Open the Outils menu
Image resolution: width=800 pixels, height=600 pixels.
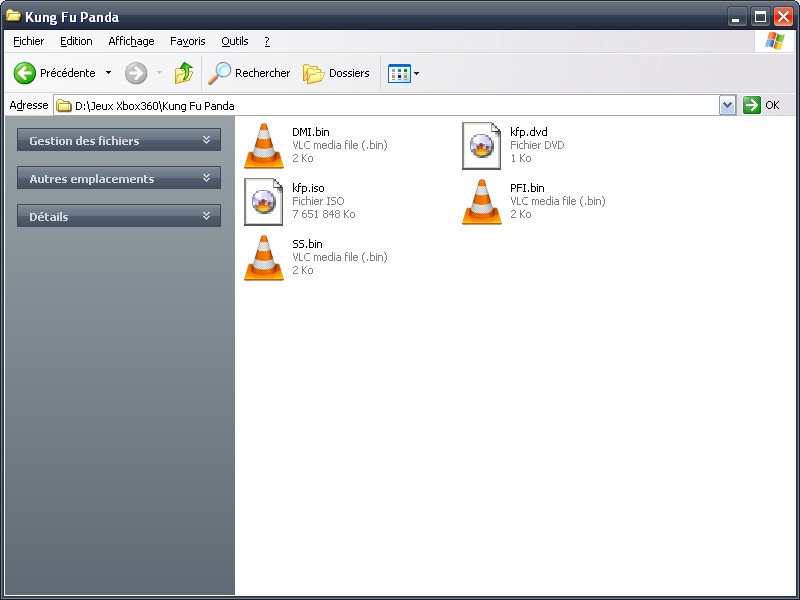[x=235, y=41]
